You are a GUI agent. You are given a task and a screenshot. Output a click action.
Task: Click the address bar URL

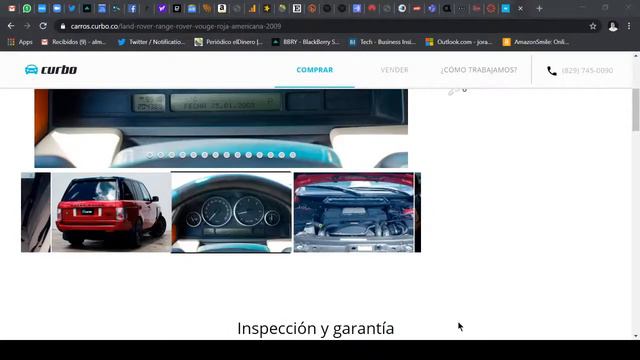[x=176, y=26]
